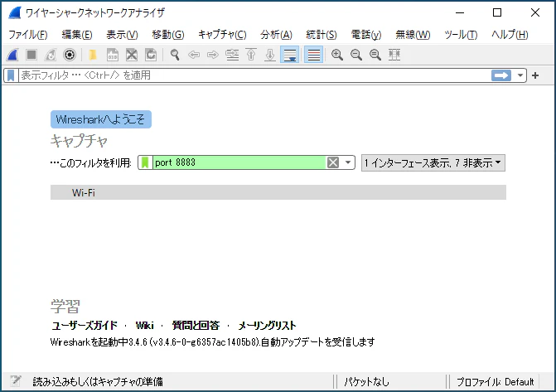Open the メーリングリスト link

tap(267, 326)
